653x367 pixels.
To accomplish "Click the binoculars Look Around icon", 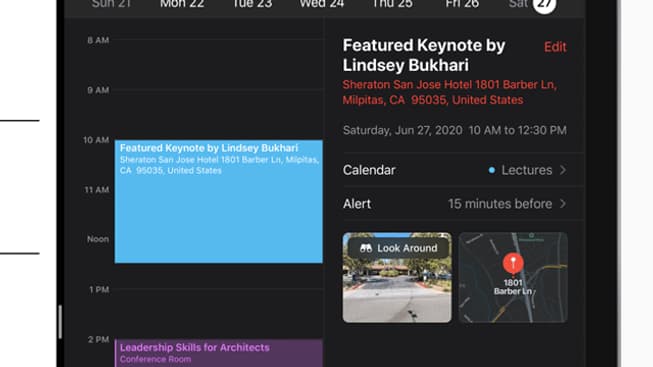I will point(366,248).
